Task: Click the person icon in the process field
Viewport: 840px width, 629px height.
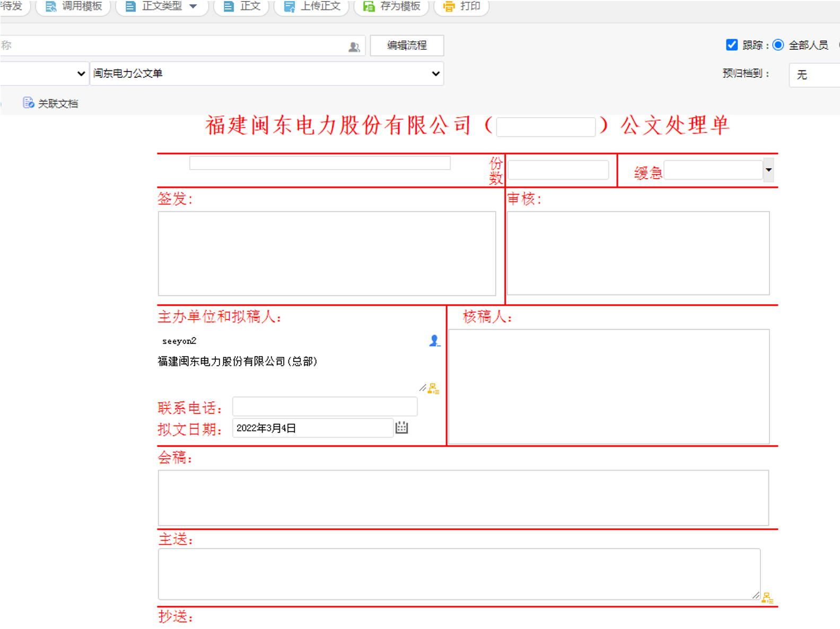Action: 354,47
